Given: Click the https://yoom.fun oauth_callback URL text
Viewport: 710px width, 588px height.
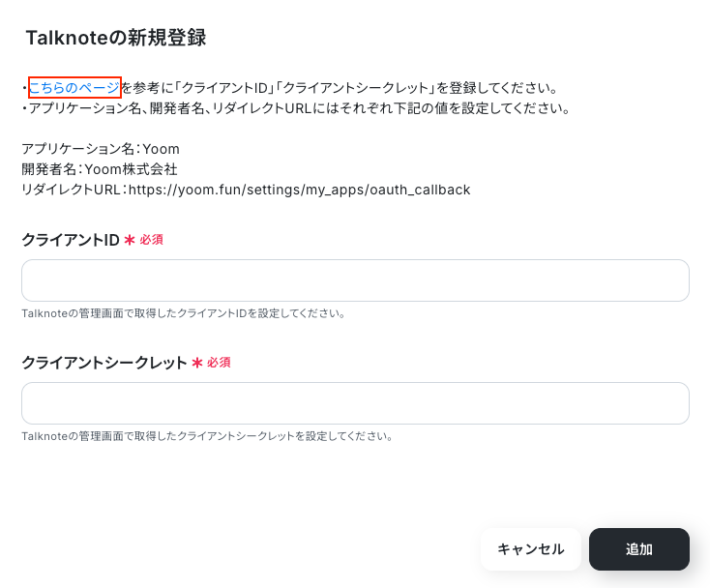Looking at the screenshot, I should tap(299, 190).
